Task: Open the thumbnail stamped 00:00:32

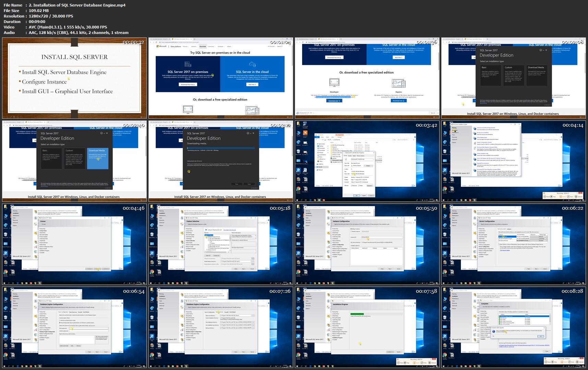Action: point(74,78)
